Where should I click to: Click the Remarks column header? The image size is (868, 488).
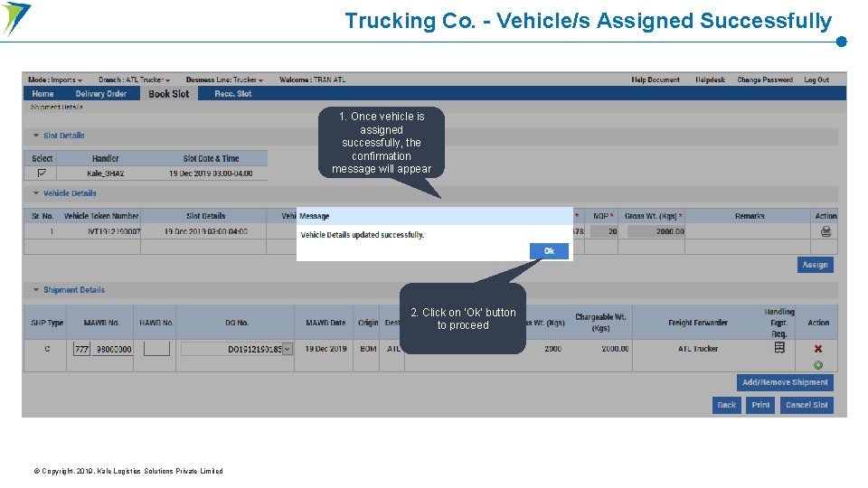pos(750,216)
